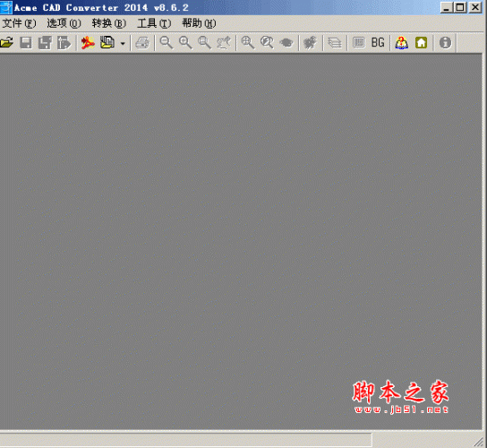Click the export file arrow icon
The height and width of the screenshot is (448, 487).
64,43
